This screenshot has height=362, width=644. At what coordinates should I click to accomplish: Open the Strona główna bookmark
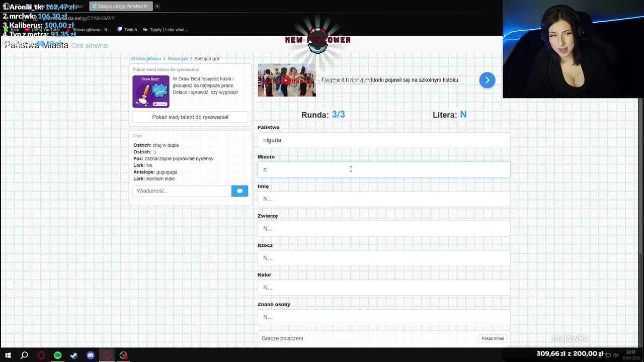coord(88,30)
